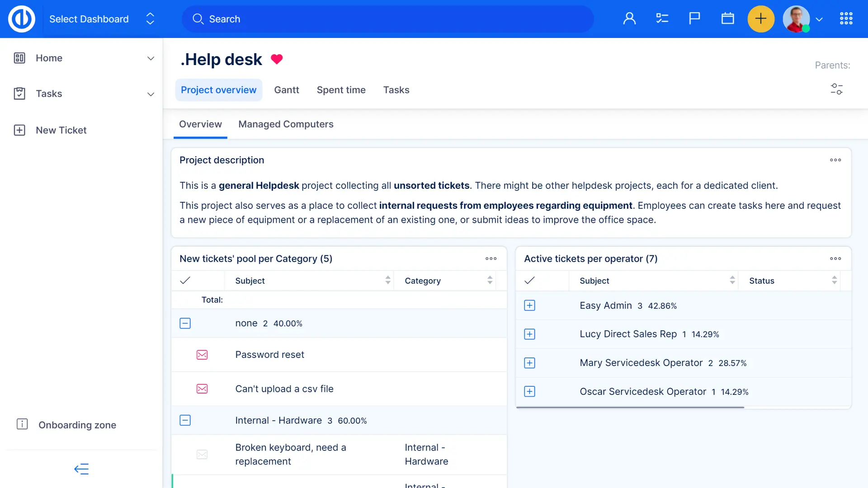
Task: Click New Ticket in the sidebar
Action: [x=61, y=130]
